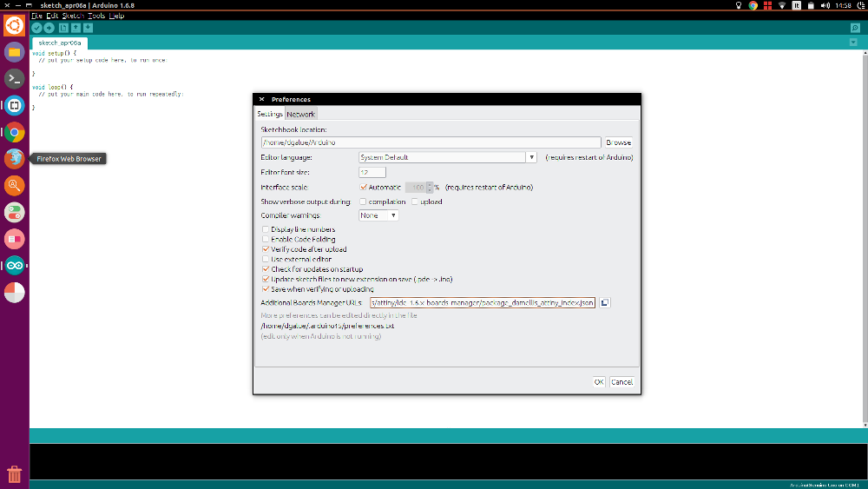Click the interface scale percent stepper

click(x=430, y=188)
